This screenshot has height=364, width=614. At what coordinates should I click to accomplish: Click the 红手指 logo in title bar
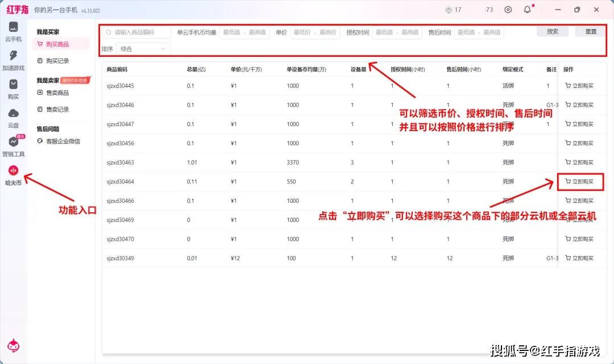coord(18,10)
